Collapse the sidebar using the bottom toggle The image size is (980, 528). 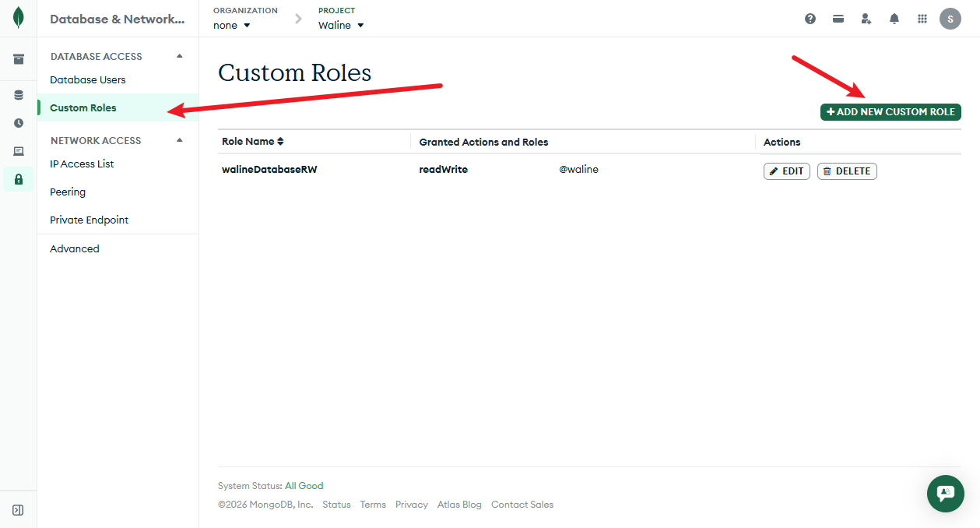tap(17, 509)
